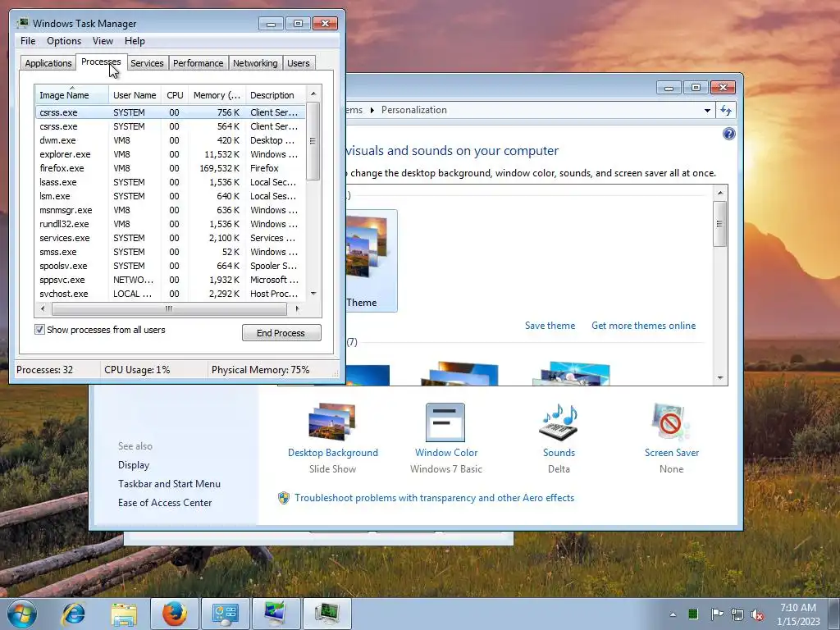Click the shield icon beside Troubleshoot link
The image size is (840, 630).
click(x=283, y=498)
